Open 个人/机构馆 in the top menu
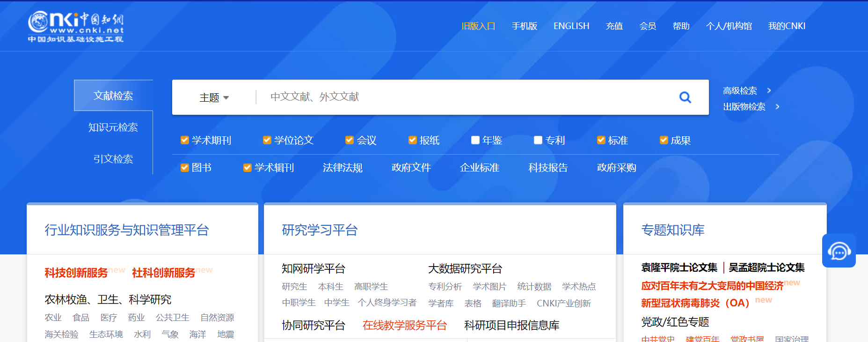The height and width of the screenshot is (342, 868). click(729, 26)
